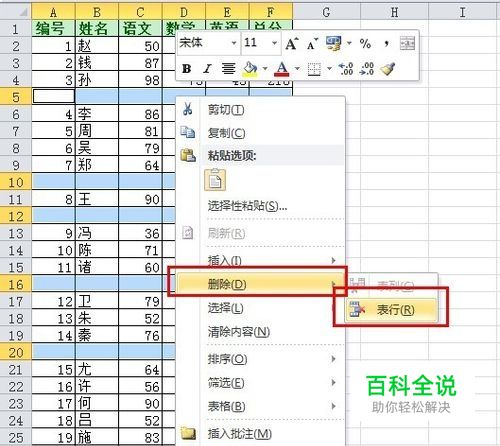Open the font name dropdown 宋体
The height and width of the screenshot is (446, 500).
[234, 43]
